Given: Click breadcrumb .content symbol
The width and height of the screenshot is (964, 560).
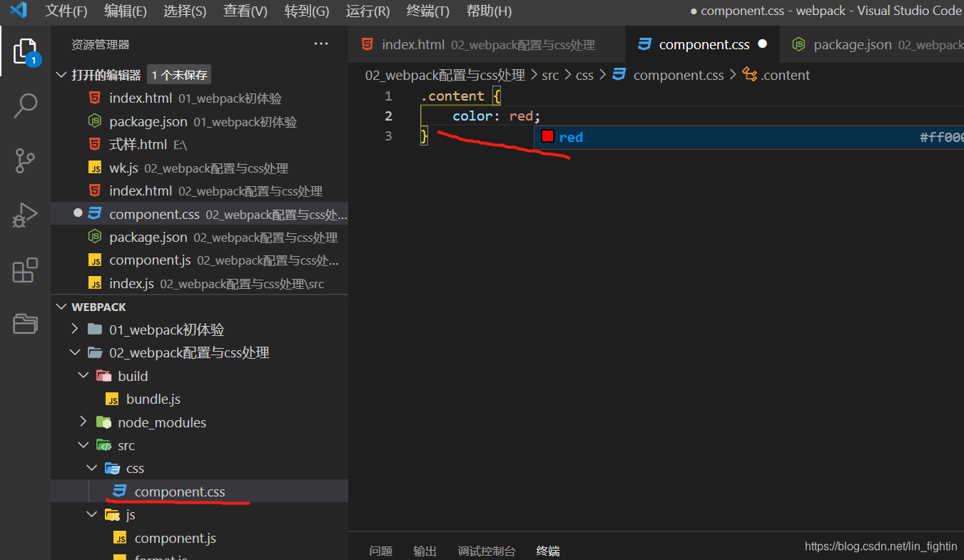Looking at the screenshot, I should tap(776, 76).
